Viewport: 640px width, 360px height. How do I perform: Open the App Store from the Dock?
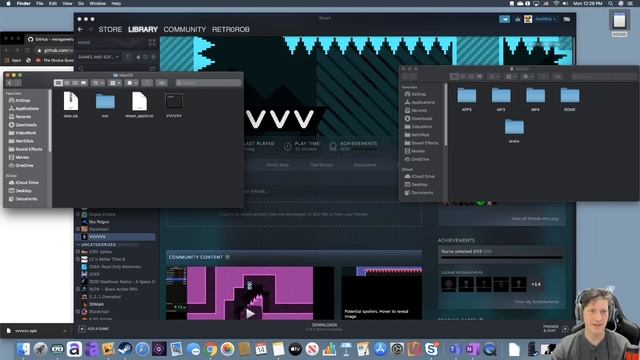click(x=380, y=349)
